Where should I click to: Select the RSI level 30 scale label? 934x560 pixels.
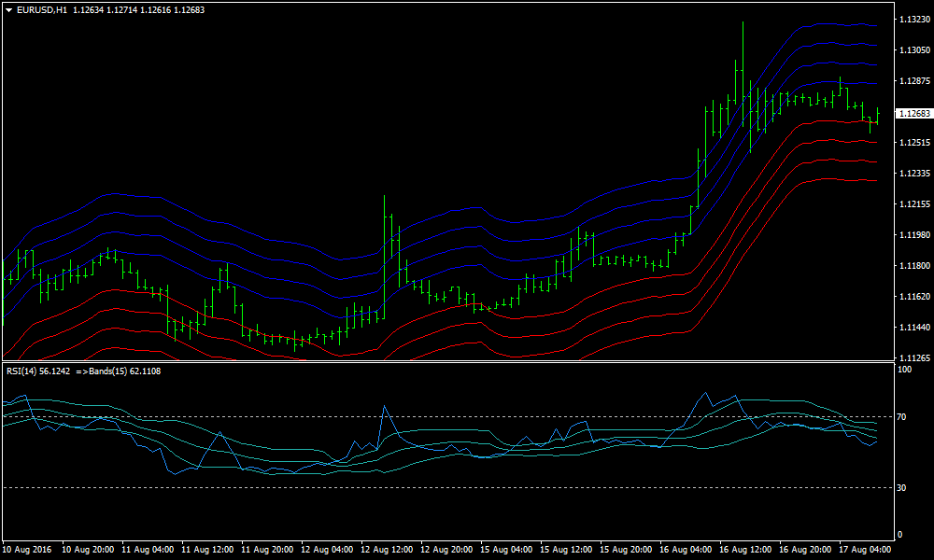coord(901,488)
